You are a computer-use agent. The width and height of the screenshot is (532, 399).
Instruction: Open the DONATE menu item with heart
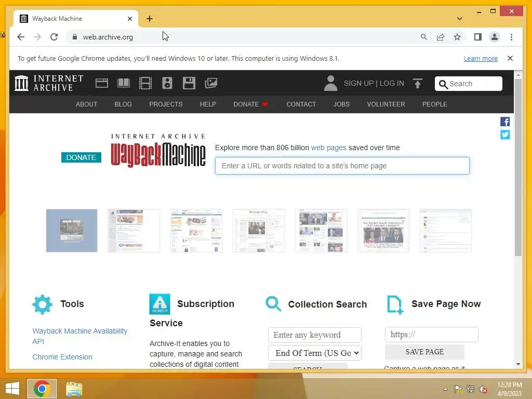click(251, 104)
